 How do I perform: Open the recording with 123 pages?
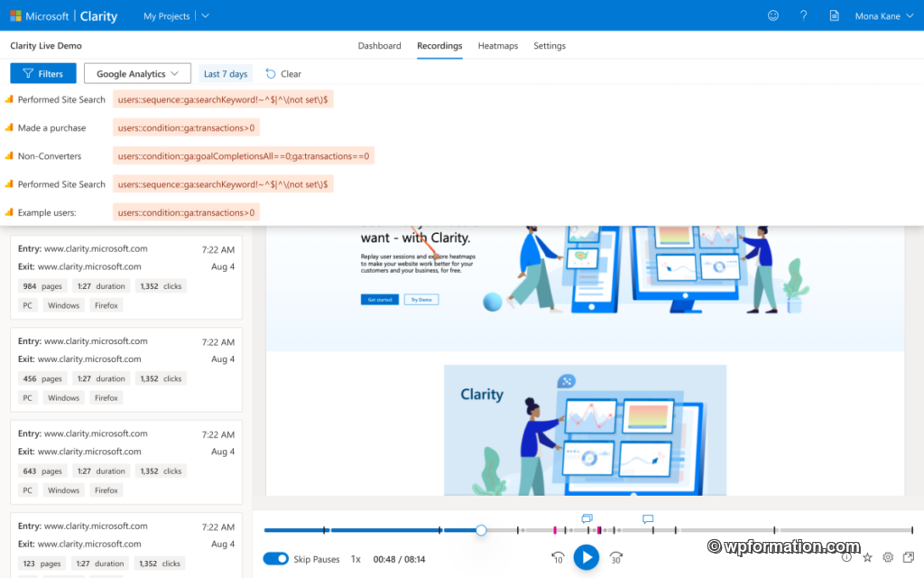coord(126,545)
